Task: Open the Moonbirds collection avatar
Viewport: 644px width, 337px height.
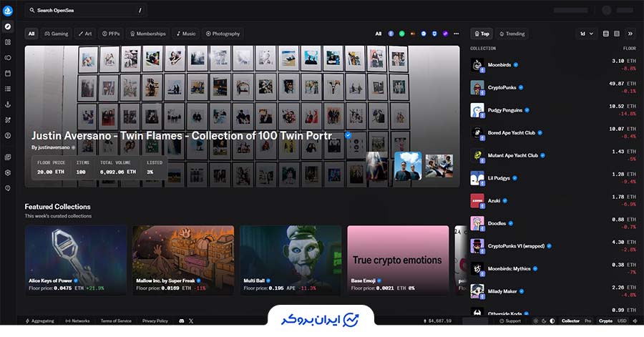Action: pyautogui.click(x=477, y=65)
